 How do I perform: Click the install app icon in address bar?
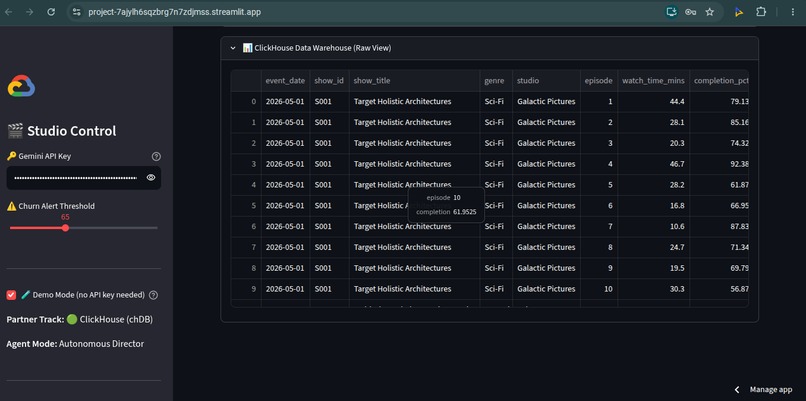[x=671, y=12]
